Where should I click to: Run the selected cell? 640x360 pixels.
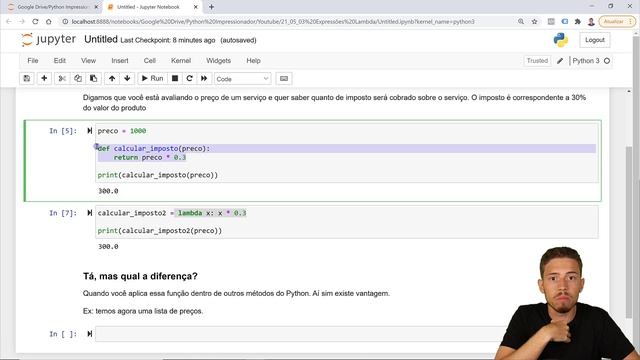(152, 78)
